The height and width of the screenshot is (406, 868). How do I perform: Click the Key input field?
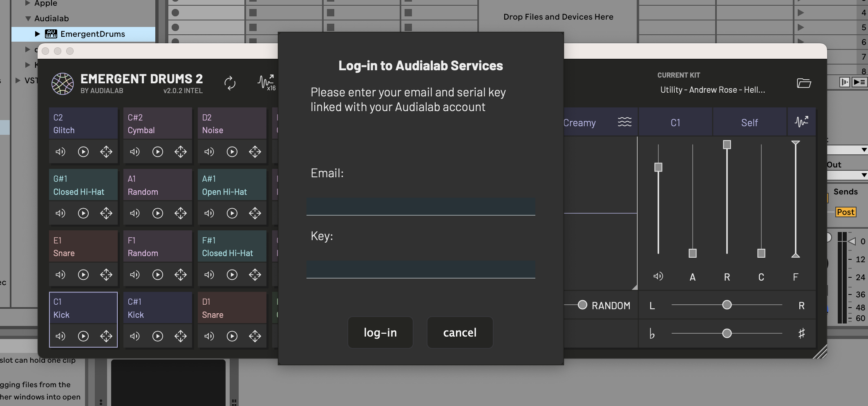click(421, 269)
